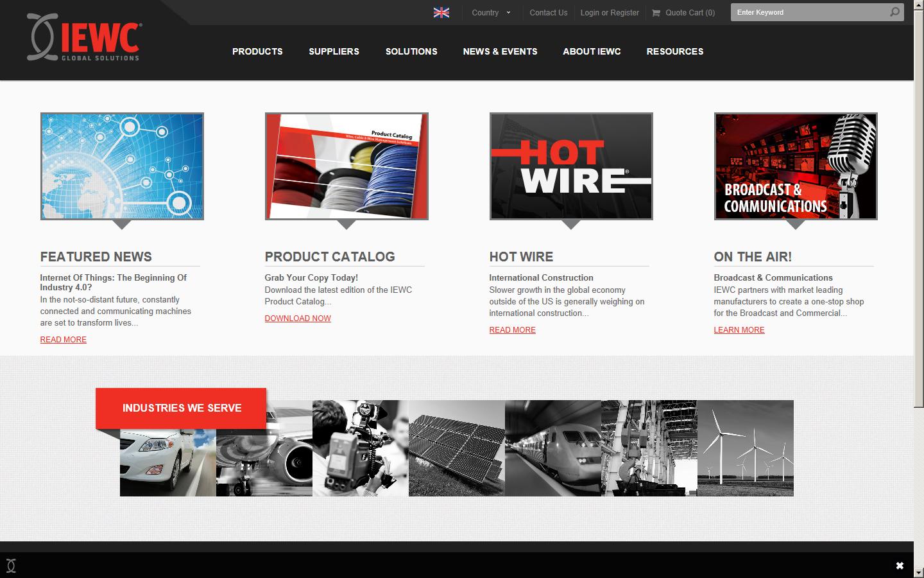Click the wind turbines industry image

coord(745,448)
